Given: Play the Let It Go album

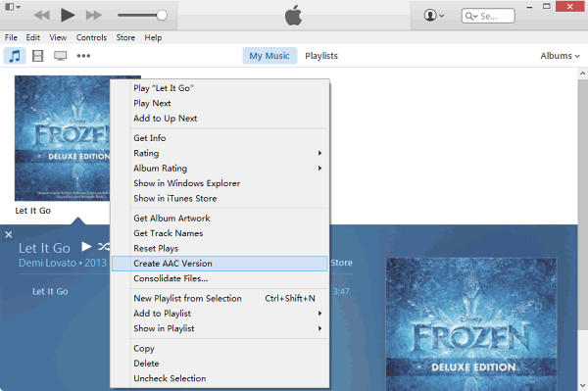Looking at the screenshot, I should (x=86, y=246).
